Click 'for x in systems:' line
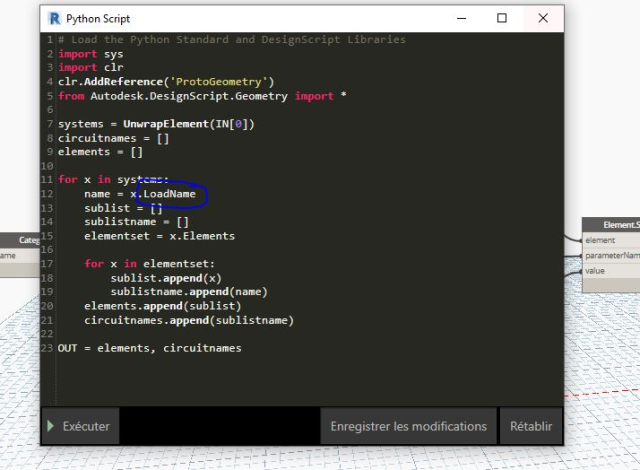Viewport: 640px width, 470px height. (x=113, y=180)
